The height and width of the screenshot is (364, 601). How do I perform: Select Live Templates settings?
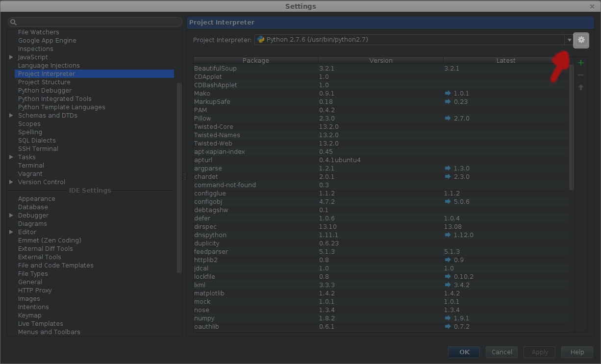click(x=41, y=324)
